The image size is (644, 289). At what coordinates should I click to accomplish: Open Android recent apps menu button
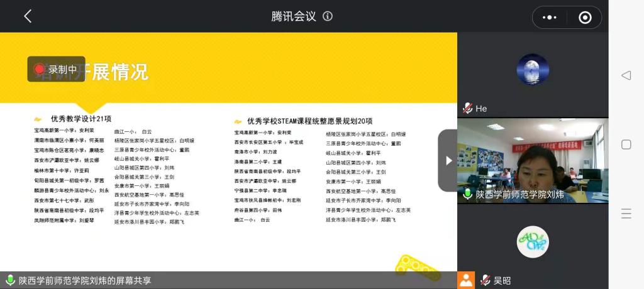click(x=626, y=214)
